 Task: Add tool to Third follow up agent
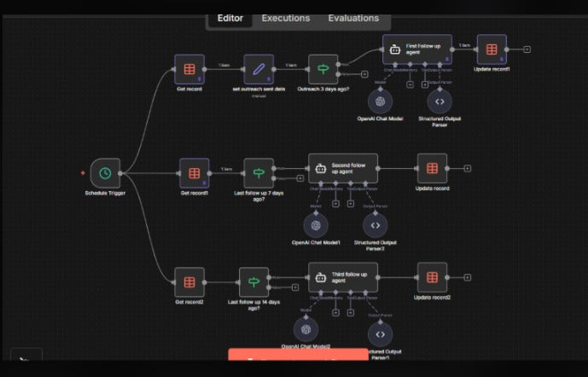[350, 312]
